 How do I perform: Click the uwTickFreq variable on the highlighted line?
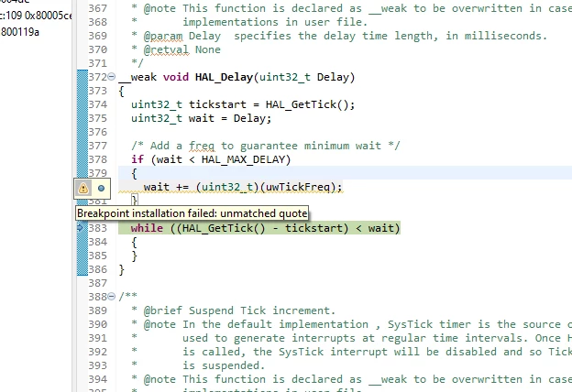[x=298, y=187]
